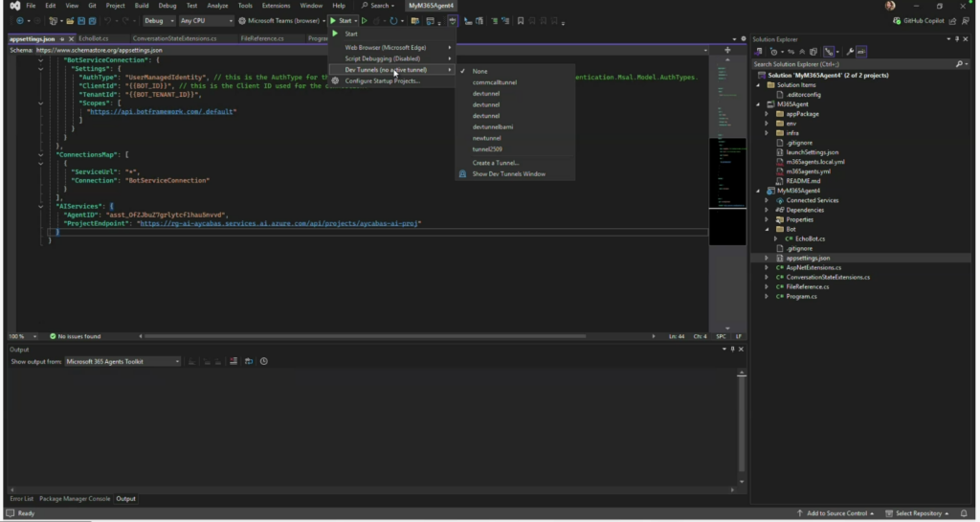This screenshot has height=522, width=980.
Task: Expand the Dependencies node
Action: [x=767, y=210]
